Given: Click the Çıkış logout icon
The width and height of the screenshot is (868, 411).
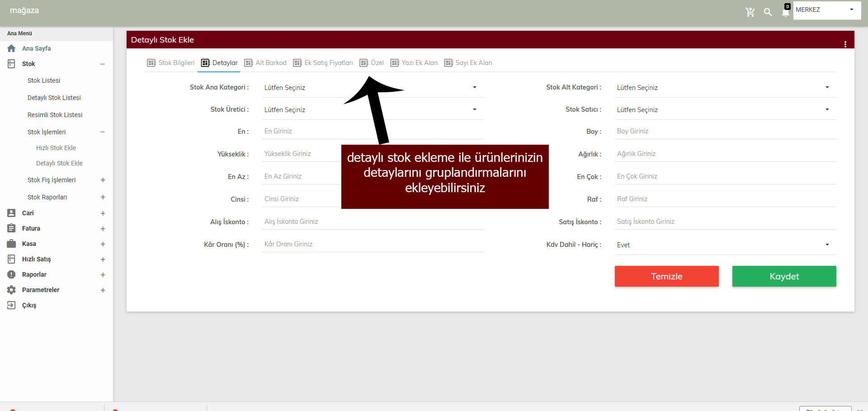Looking at the screenshot, I should (11, 305).
